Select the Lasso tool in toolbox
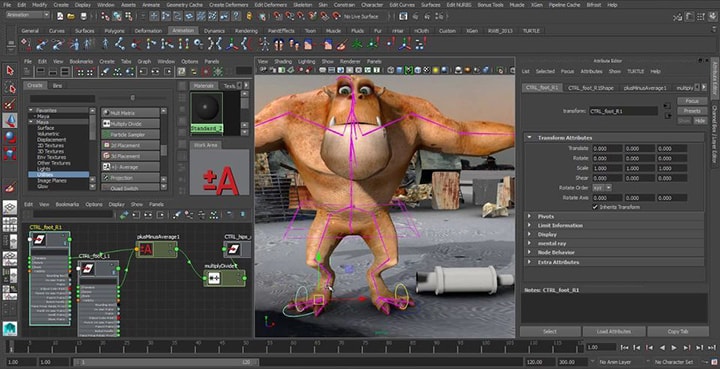The width and height of the screenshot is (720, 369). (10, 87)
